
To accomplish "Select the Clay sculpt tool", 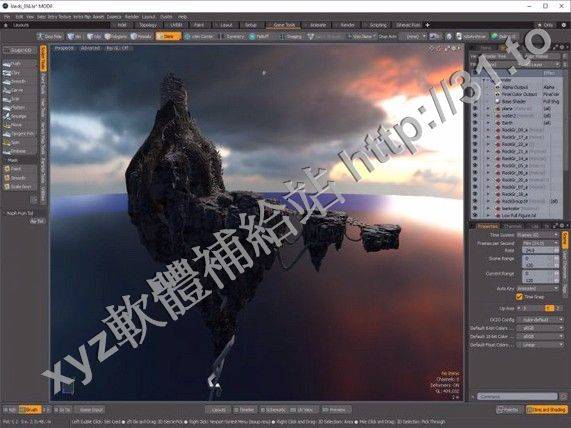I will 19,72.
